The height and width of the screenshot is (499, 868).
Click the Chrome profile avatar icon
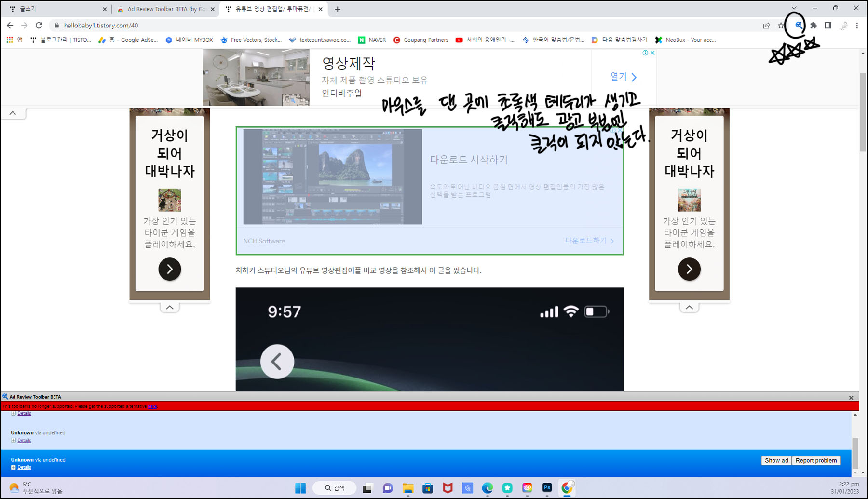(843, 26)
